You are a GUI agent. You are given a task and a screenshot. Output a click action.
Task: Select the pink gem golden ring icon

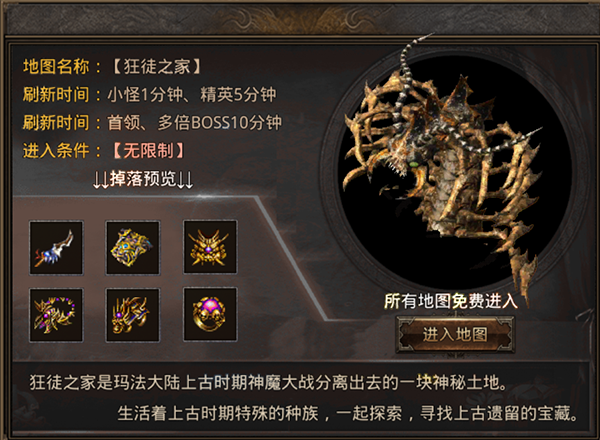coord(210,314)
